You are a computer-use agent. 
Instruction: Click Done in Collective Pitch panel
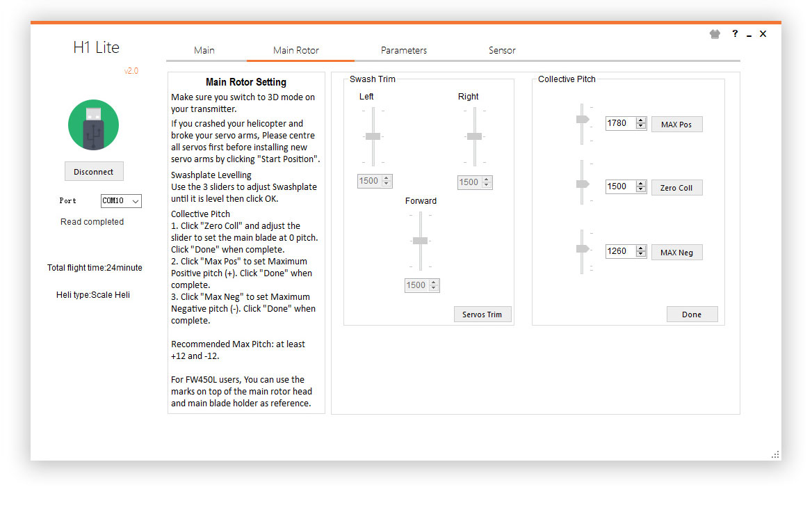coord(692,314)
